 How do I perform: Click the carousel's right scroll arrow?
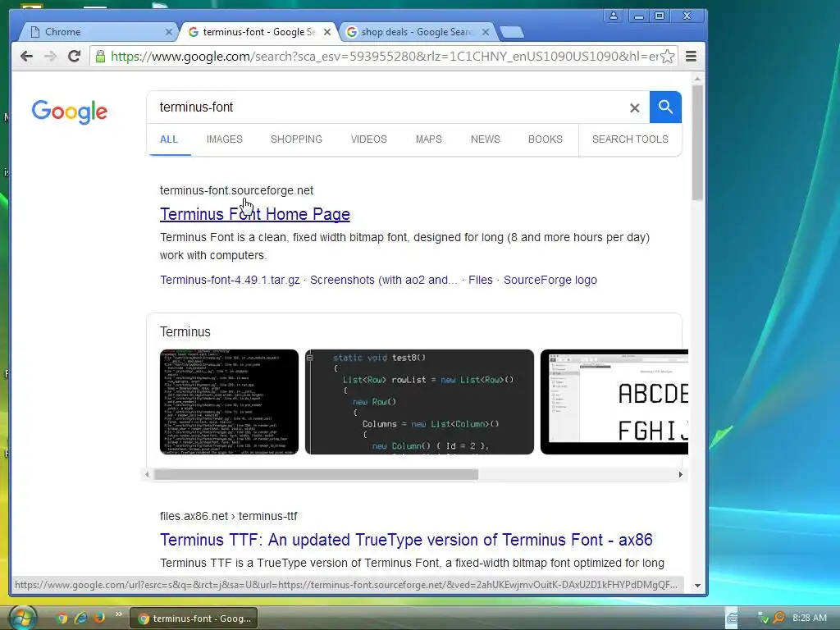[x=680, y=475]
